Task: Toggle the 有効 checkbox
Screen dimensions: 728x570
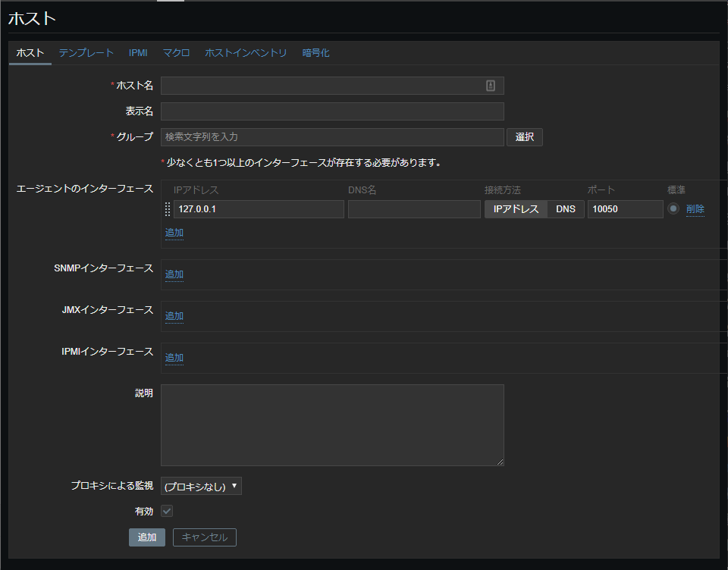Action: 167,511
